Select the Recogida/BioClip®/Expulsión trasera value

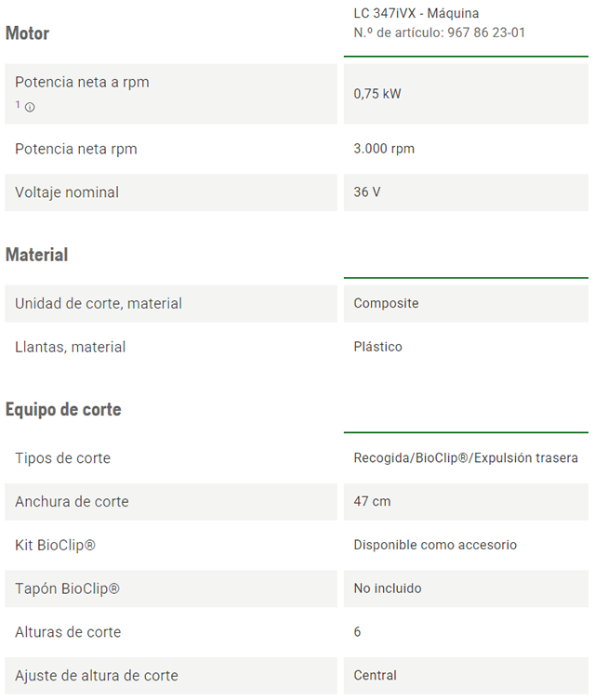466,458
